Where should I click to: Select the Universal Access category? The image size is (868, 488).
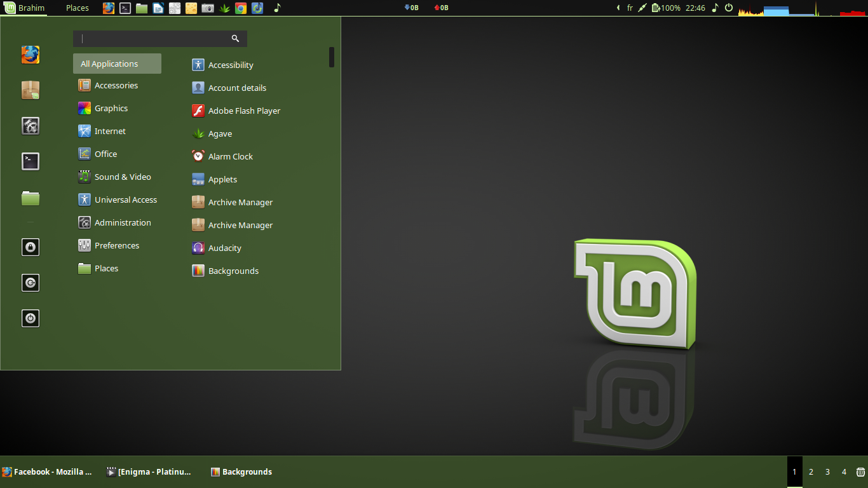pos(117,200)
